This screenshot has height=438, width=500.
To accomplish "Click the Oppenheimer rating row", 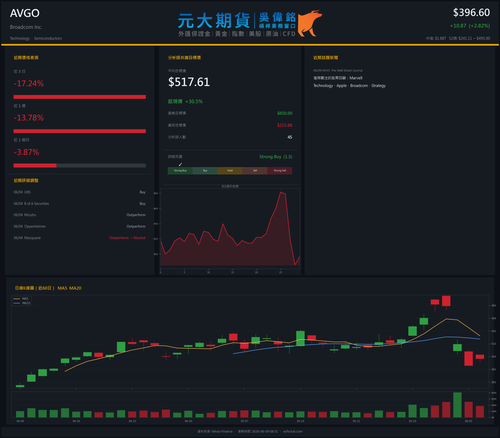I will tap(80, 226).
